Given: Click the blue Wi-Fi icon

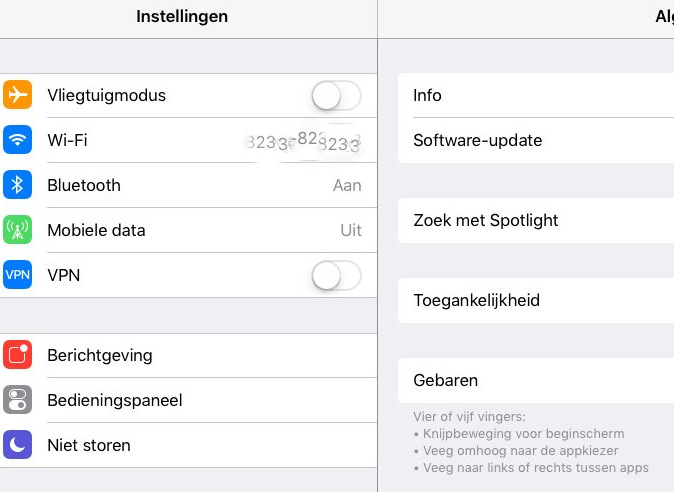Looking at the screenshot, I should [x=18, y=140].
